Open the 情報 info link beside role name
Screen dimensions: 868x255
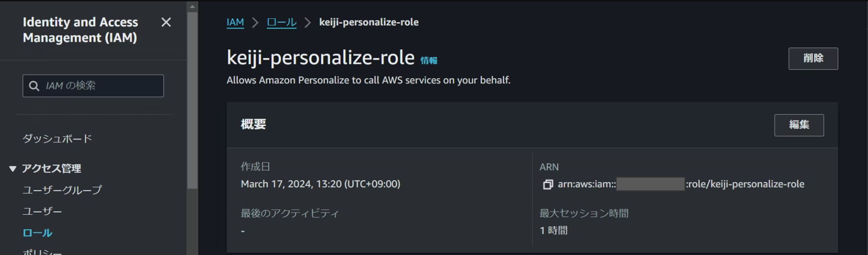(429, 61)
